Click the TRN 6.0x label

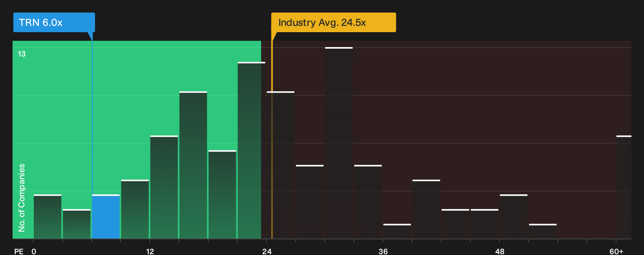(54, 22)
